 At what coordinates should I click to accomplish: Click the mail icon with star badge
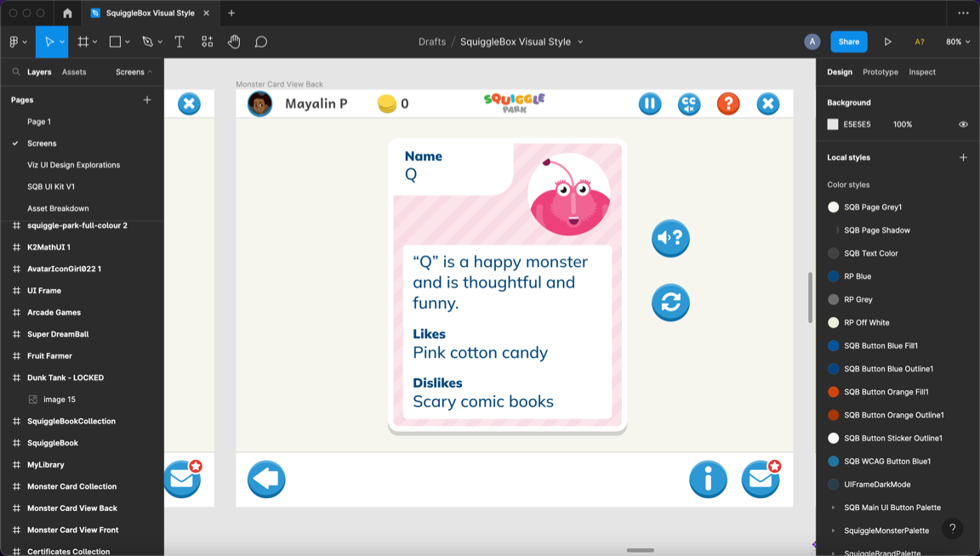tap(761, 479)
